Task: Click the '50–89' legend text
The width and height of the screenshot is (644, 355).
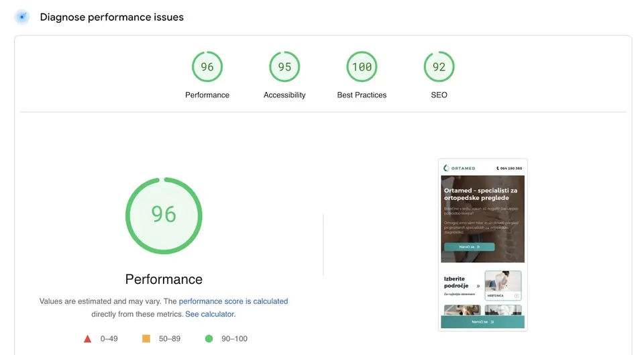Action: [x=170, y=339]
